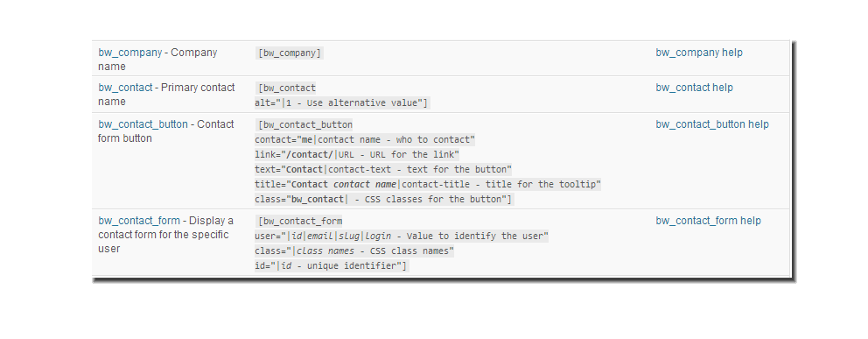The height and width of the screenshot is (339, 868).
Task: Click the [bw_company] code snippet
Action: (x=289, y=53)
